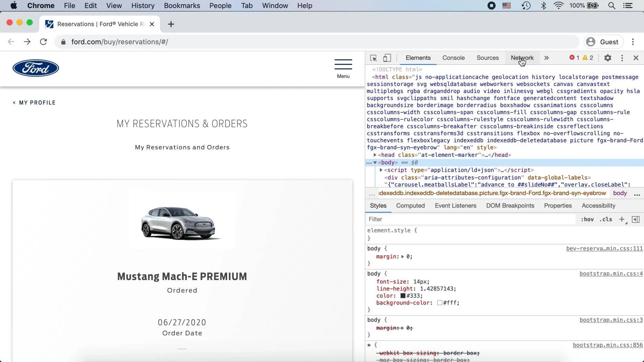Open Bluetooth menu bar icon

543,5
